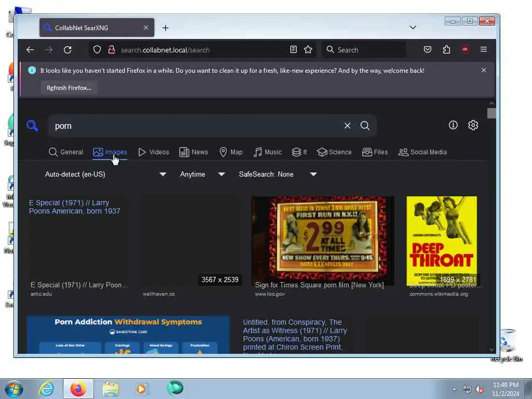Open the tracking protection shield icon
532x399 pixels.
(x=97, y=49)
